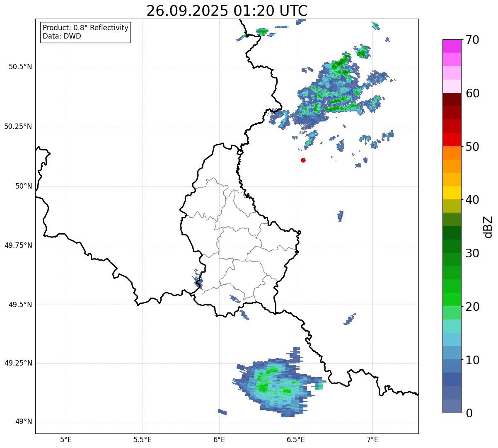Click the latitude label 50.5°N
The image size is (498, 448).
coord(20,67)
